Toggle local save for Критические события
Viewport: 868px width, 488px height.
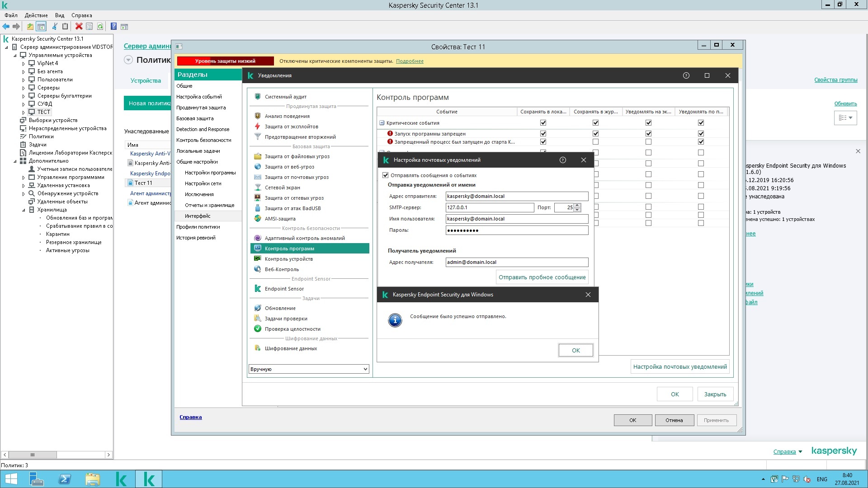tap(543, 123)
